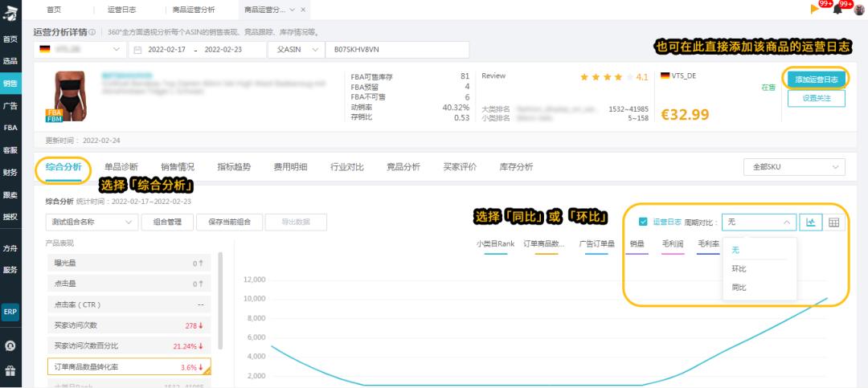Switch to chart view icon
Screen dimensions: 868x388
(811, 222)
